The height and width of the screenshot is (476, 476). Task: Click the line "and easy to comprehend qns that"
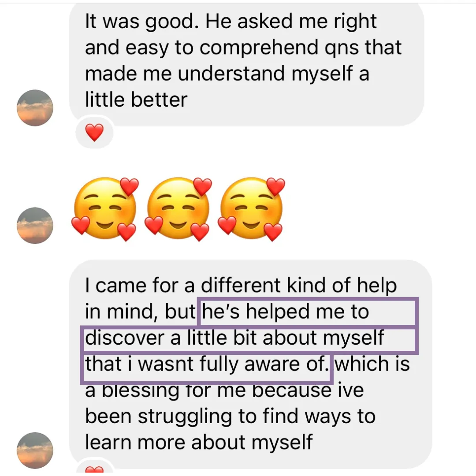point(243,48)
